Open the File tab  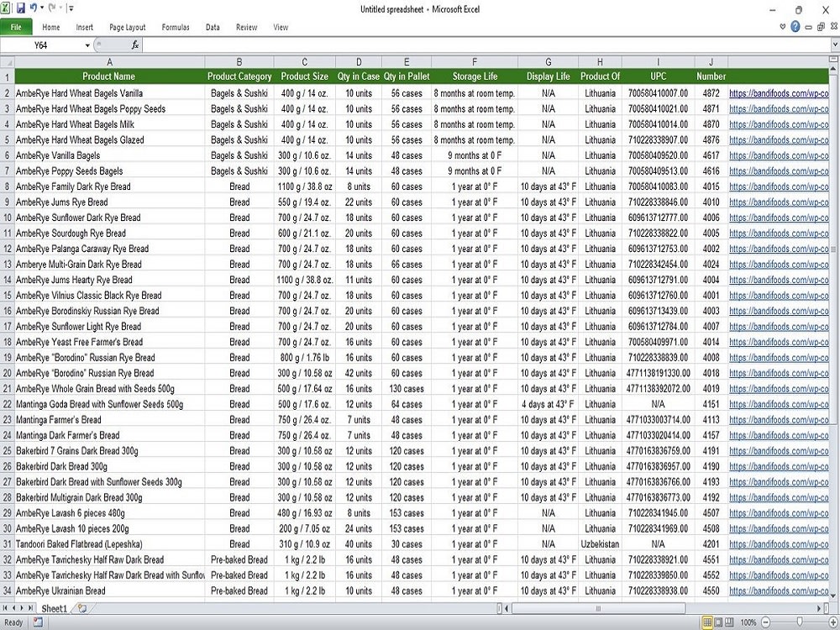click(x=16, y=27)
